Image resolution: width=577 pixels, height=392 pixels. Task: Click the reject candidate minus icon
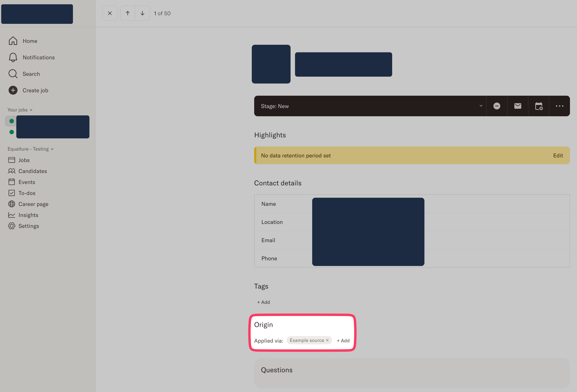point(497,106)
